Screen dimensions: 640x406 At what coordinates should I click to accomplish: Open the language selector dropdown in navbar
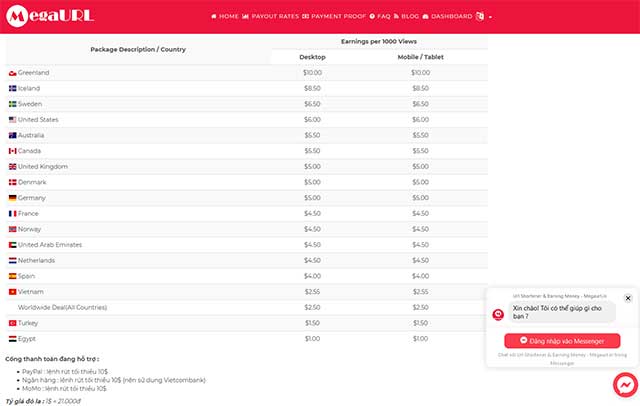click(483, 17)
